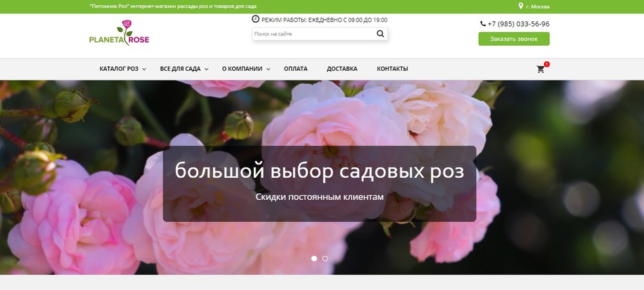This screenshot has width=644, height=290.
Task: Click the Planeta Rose logo
Action: (119, 32)
